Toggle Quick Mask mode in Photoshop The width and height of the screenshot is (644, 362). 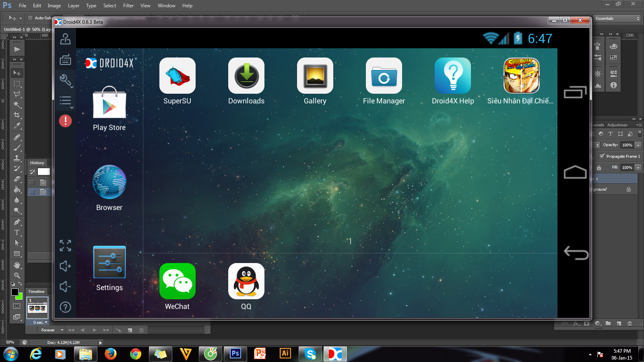coord(17,306)
